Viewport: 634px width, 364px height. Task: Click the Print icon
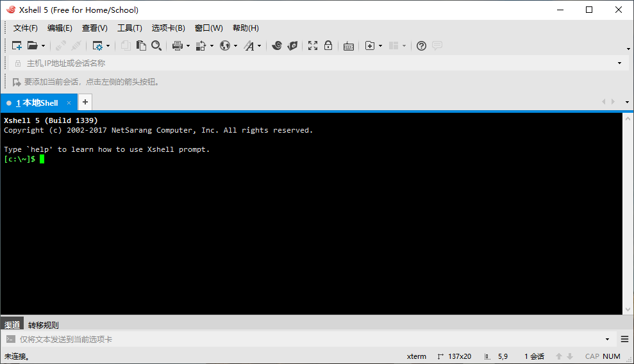(x=177, y=45)
